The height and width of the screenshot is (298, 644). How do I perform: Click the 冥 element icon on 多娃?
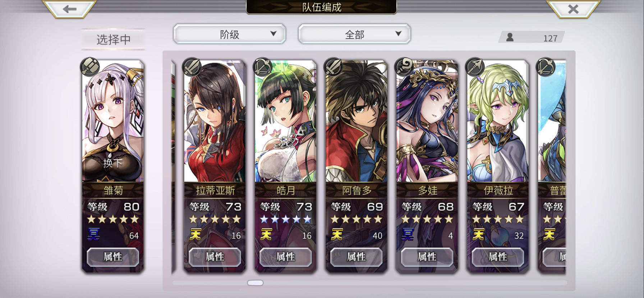pyautogui.click(x=408, y=235)
